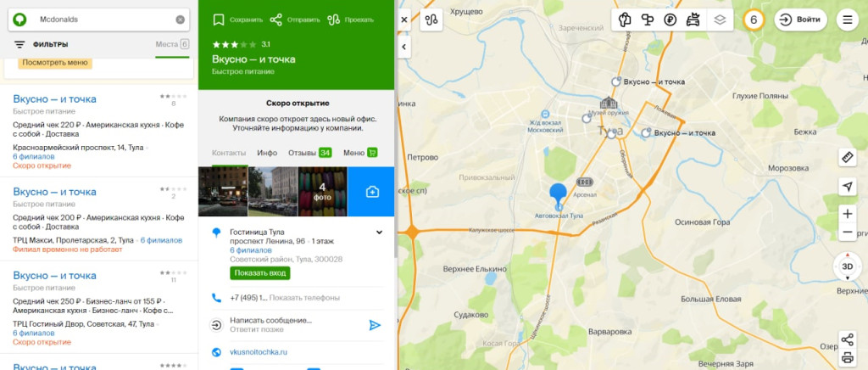Expand the Гостиница Тула address details

pyautogui.click(x=379, y=232)
